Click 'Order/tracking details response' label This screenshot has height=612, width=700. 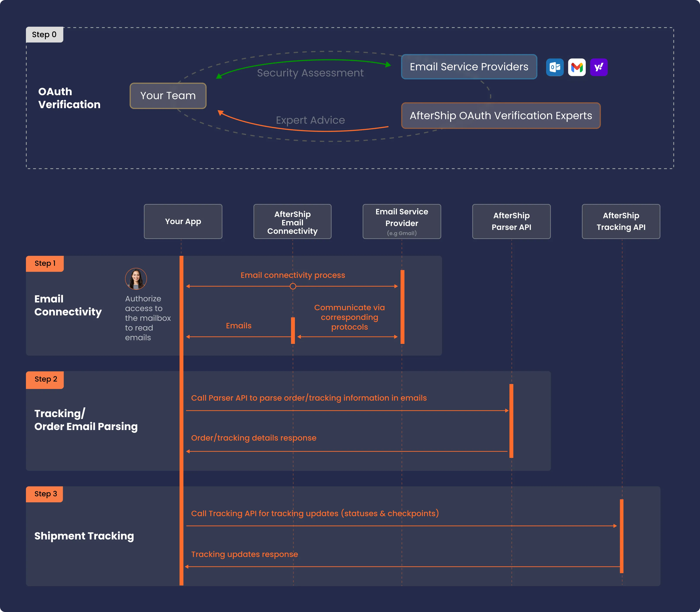[x=254, y=438]
